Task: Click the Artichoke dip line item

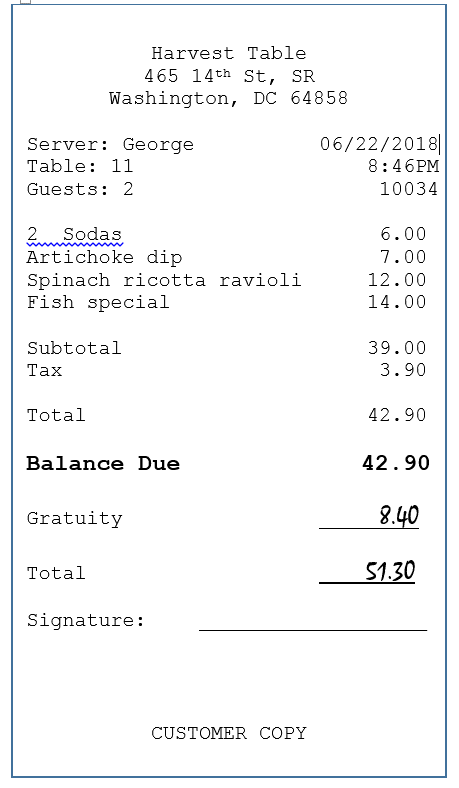Action: tap(105, 257)
